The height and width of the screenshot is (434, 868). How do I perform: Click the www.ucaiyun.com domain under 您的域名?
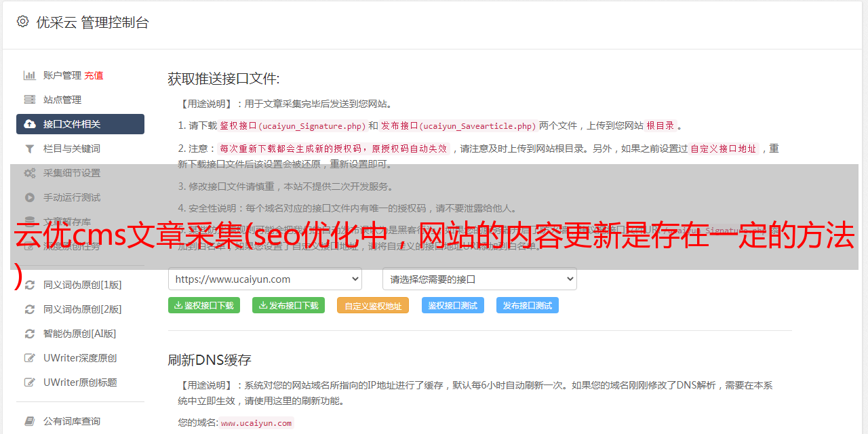[256, 422]
